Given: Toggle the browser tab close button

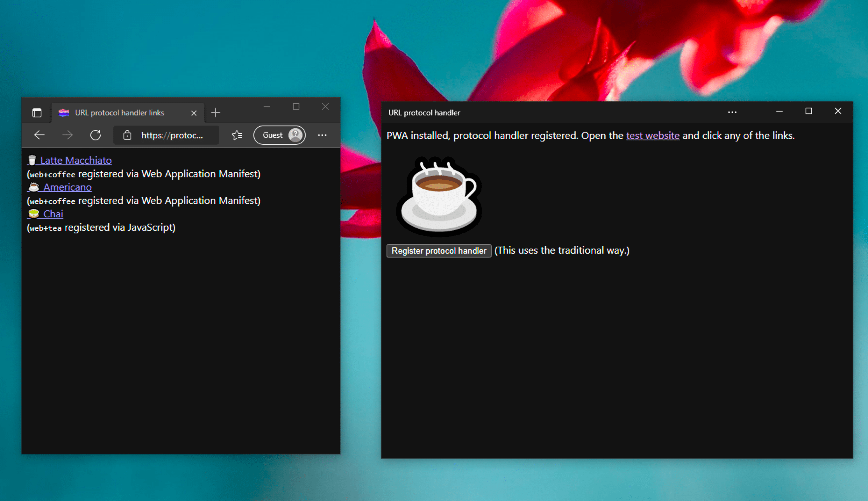Looking at the screenshot, I should tap(192, 113).
